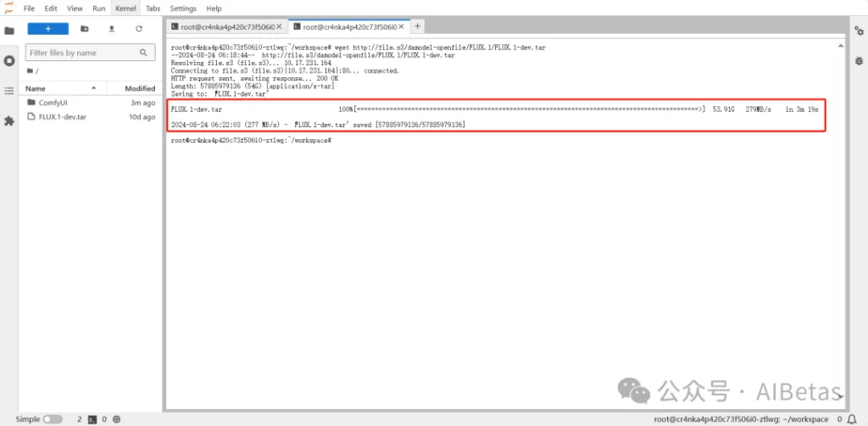Open the Table of Contents sidebar panel
Viewport: 868px width, 426px height.
[x=9, y=91]
